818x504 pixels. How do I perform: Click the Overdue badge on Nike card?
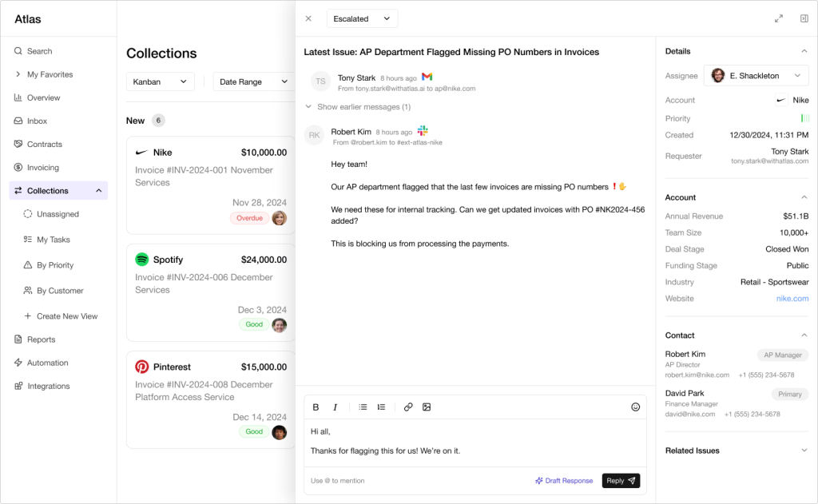pyautogui.click(x=249, y=218)
